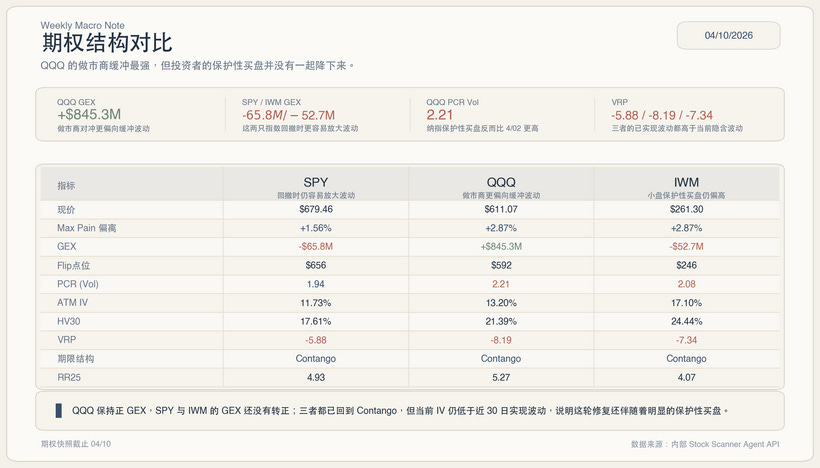Image resolution: width=820 pixels, height=468 pixels.
Task: Click QQQ HV30 21.39% cell
Action: [x=501, y=321]
